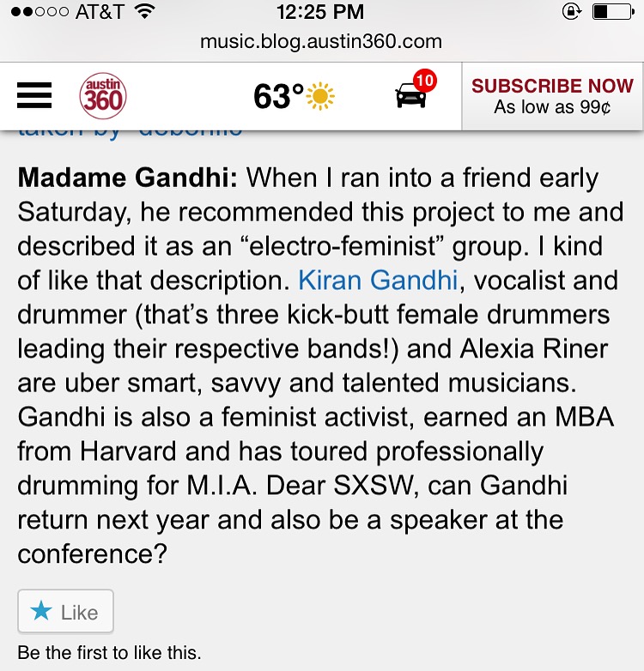Image resolution: width=644 pixels, height=671 pixels.
Task: Tap the Austin360 logo
Action: (x=103, y=95)
